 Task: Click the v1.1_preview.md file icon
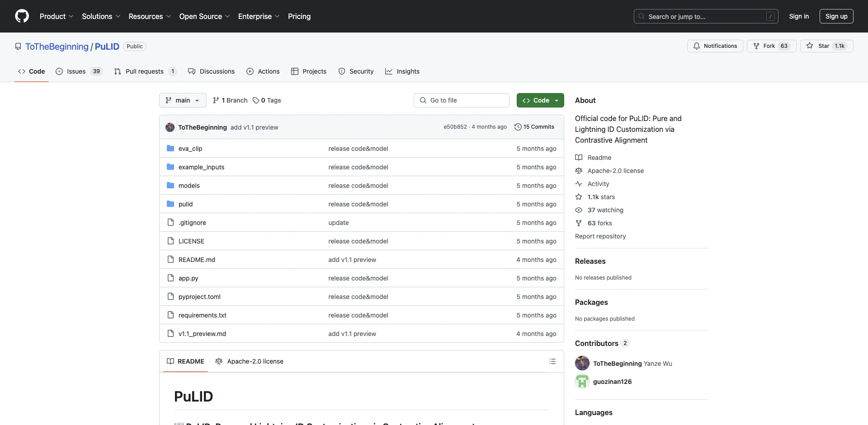click(170, 333)
